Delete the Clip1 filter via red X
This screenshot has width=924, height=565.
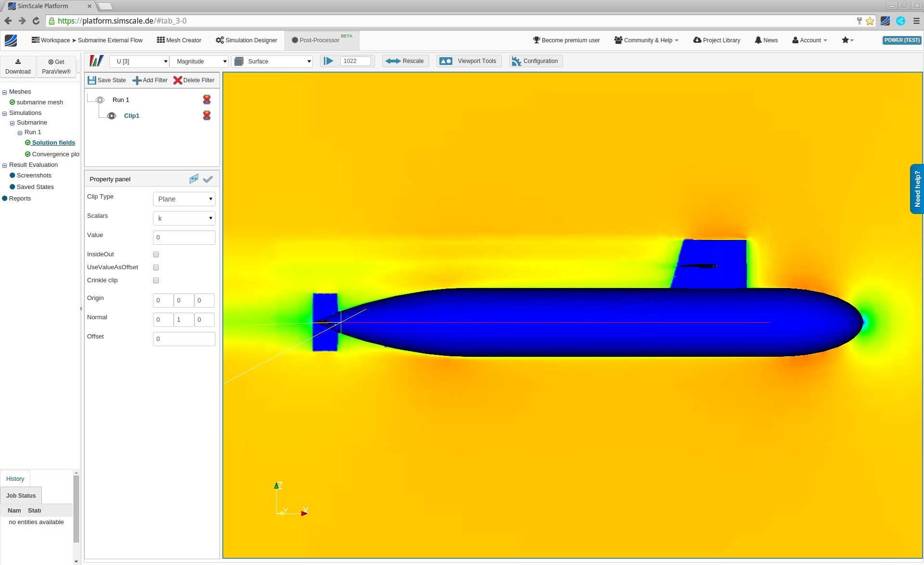click(x=206, y=115)
